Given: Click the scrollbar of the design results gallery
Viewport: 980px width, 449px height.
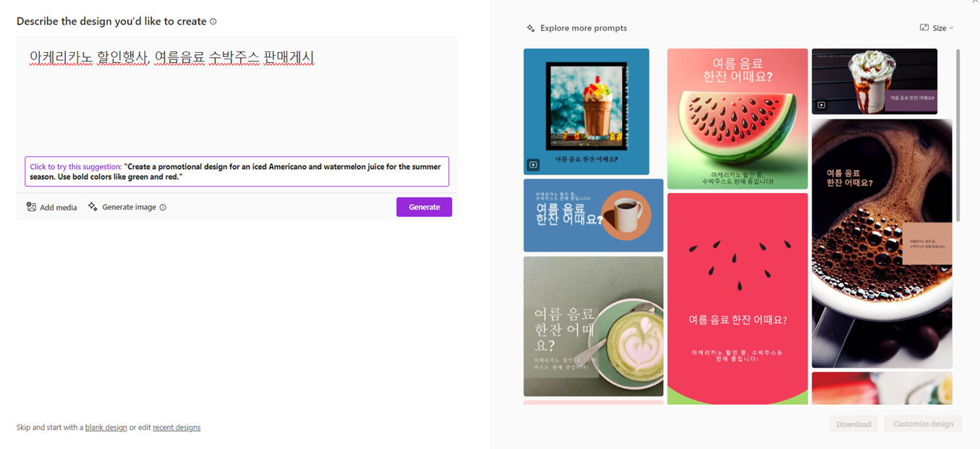Looking at the screenshot, I should (x=958, y=135).
